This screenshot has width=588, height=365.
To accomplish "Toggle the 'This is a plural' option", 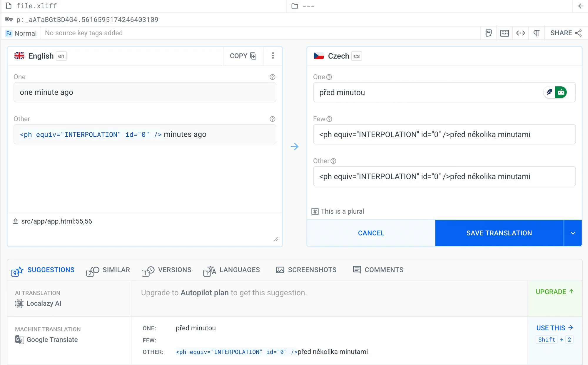I will [338, 211].
